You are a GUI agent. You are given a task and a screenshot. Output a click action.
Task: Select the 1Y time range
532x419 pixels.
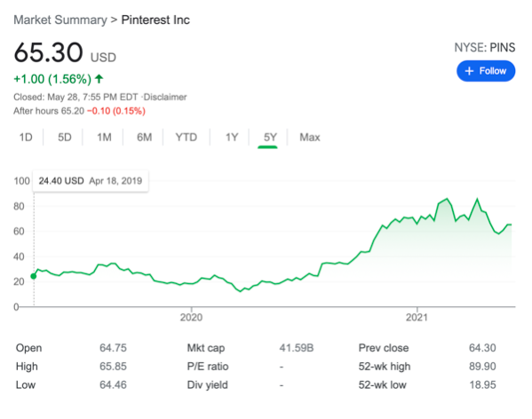[x=232, y=138]
